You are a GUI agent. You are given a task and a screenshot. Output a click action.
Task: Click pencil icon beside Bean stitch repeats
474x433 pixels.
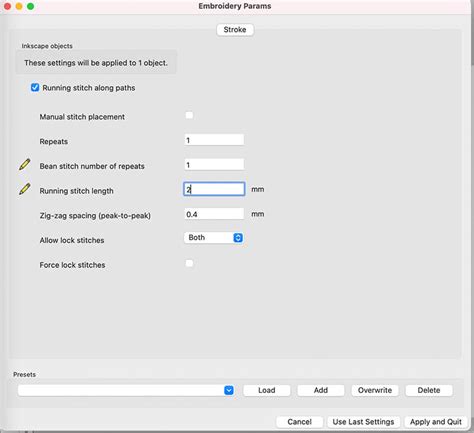pos(25,165)
